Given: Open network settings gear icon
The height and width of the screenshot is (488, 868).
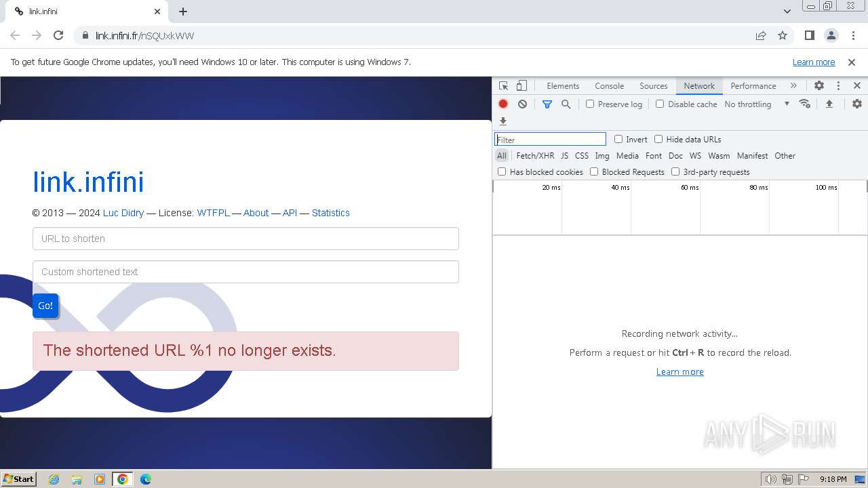Looking at the screenshot, I should [x=857, y=104].
